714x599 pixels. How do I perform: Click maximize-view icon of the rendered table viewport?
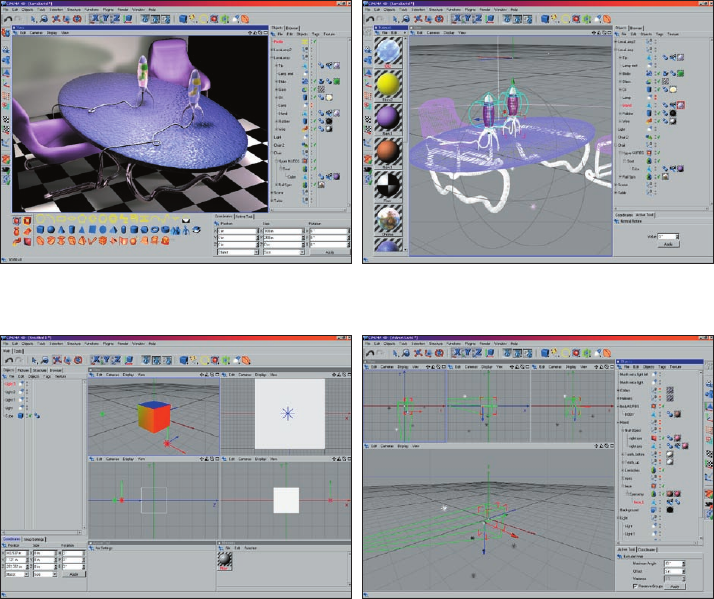pyautogui.click(x=265, y=33)
